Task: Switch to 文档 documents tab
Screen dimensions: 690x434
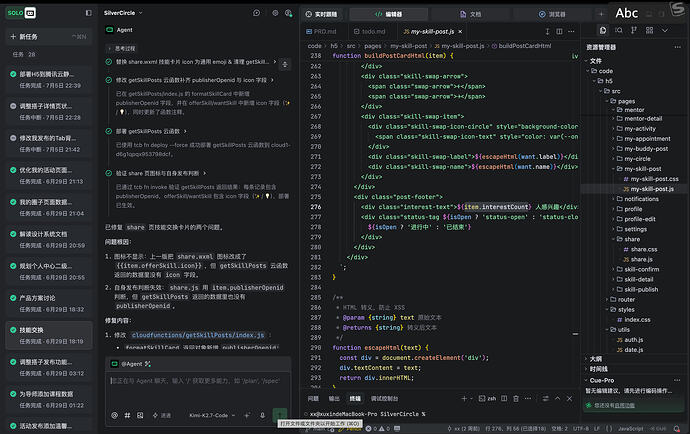Action: pyautogui.click(x=470, y=14)
